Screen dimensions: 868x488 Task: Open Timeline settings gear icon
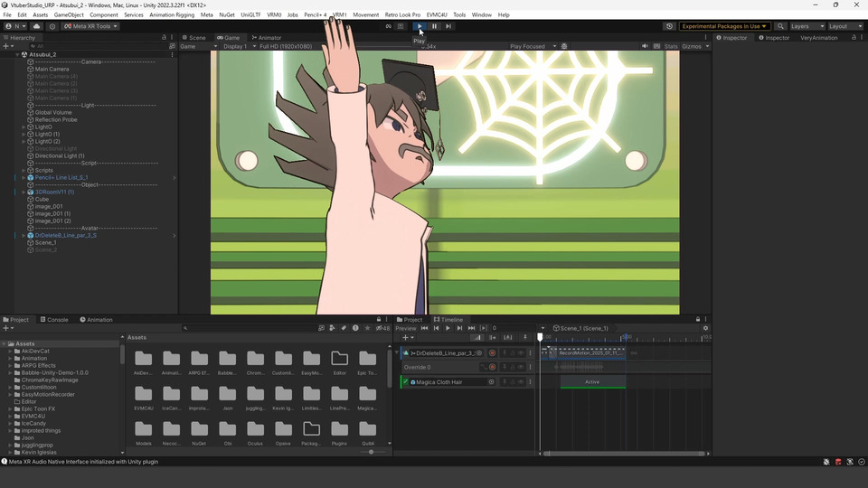pos(705,328)
